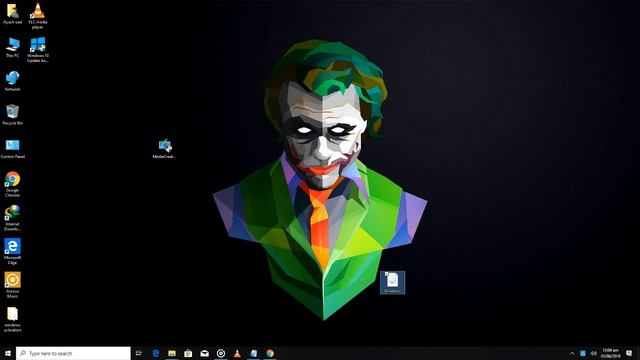Image resolution: width=640 pixels, height=360 pixels.
Task: Open Chrome from the taskbar
Action: [x=270, y=353]
